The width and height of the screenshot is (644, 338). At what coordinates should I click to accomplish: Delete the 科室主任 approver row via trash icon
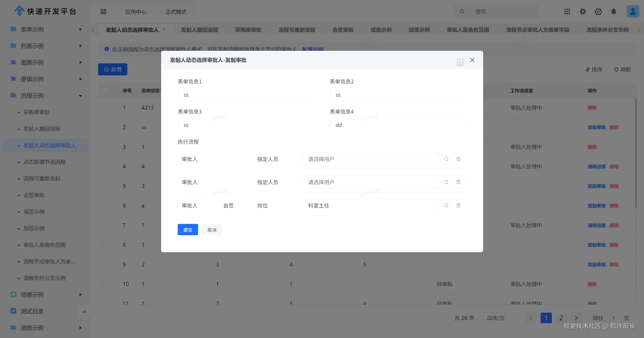(x=458, y=205)
